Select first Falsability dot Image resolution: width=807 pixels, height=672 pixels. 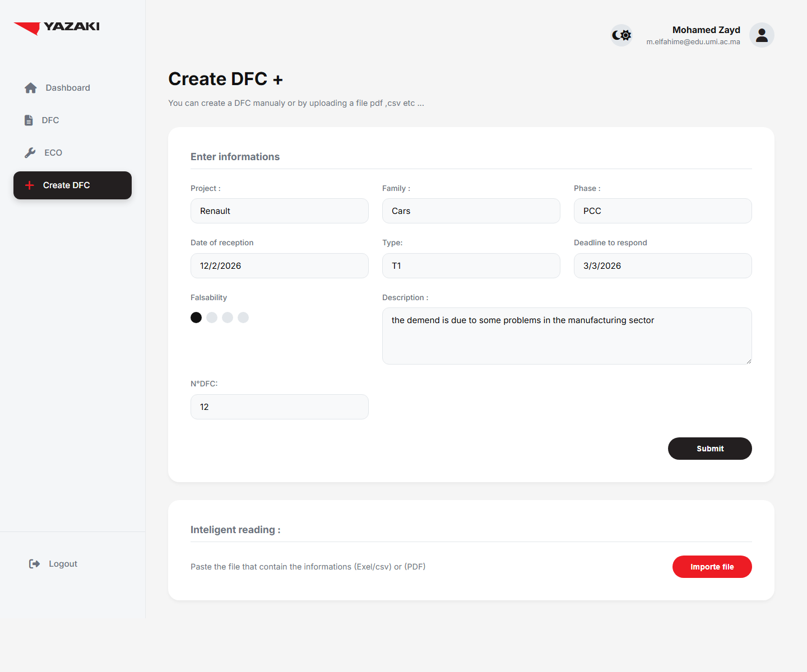196,318
